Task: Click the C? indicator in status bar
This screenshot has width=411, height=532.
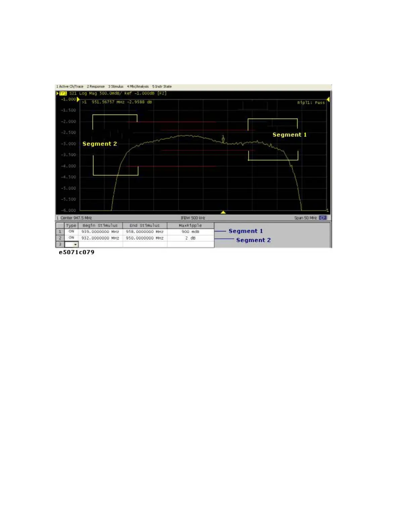Action: click(x=323, y=218)
